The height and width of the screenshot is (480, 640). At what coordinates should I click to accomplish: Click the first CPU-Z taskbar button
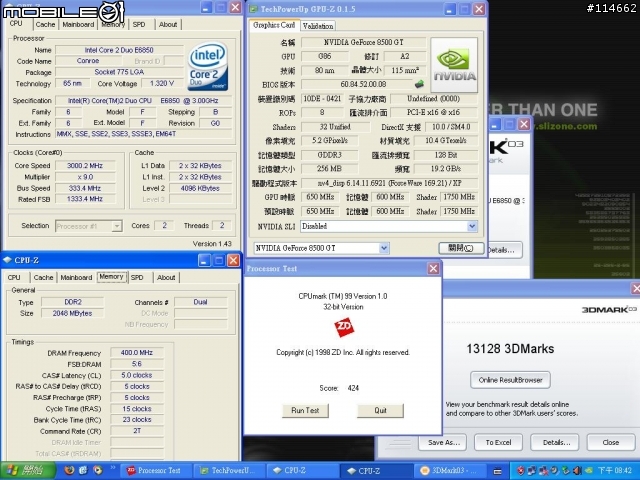point(303,471)
